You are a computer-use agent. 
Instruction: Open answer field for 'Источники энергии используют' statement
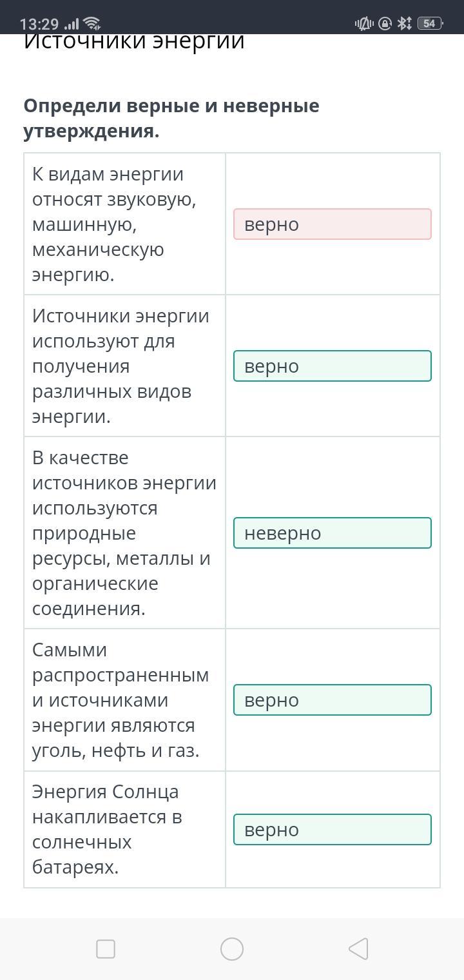click(332, 366)
